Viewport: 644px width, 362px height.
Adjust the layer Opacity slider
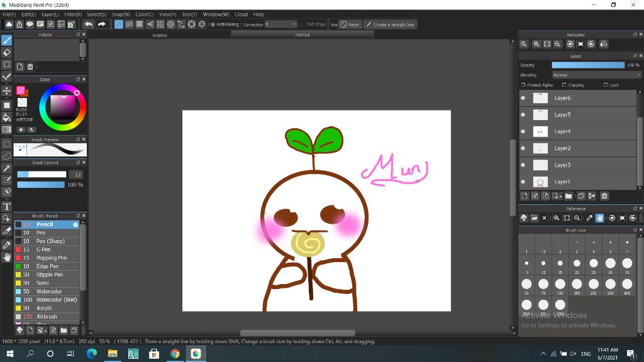[x=588, y=65]
